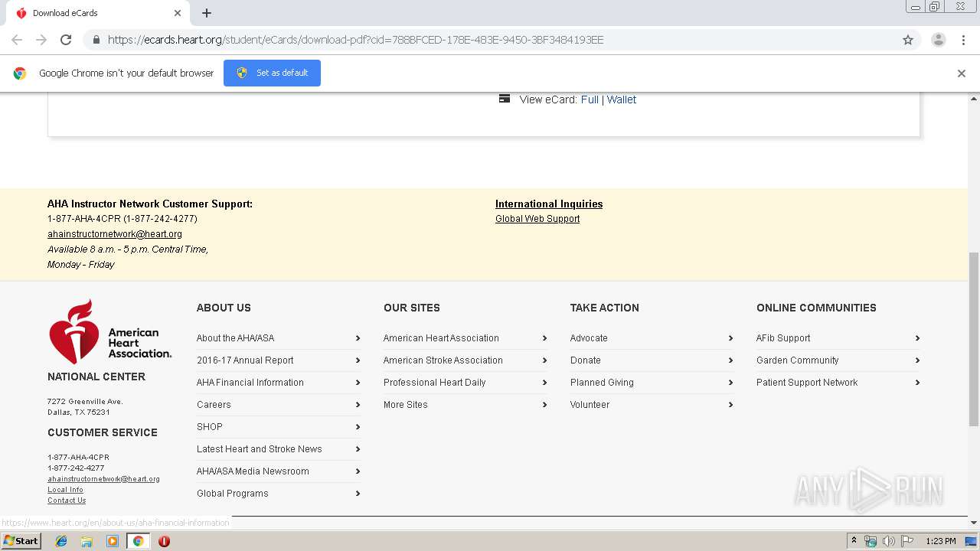Click the chevron beside Volunteer

pos(730,405)
